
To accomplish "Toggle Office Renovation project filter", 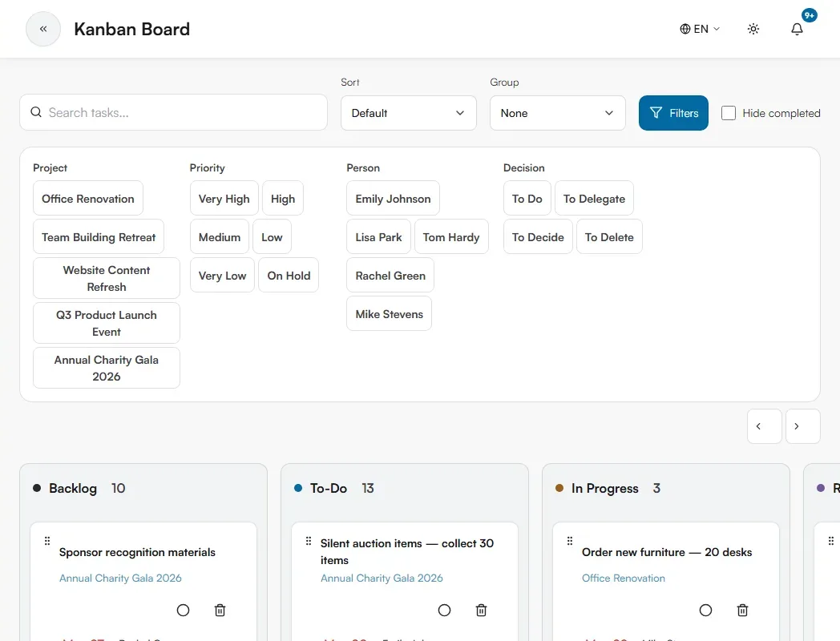I will tap(88, 199).
